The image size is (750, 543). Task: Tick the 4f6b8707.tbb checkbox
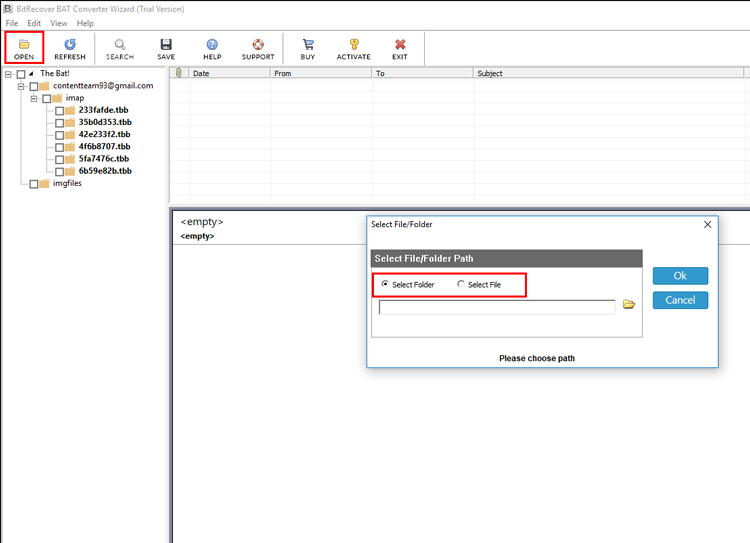pos(59,147)
